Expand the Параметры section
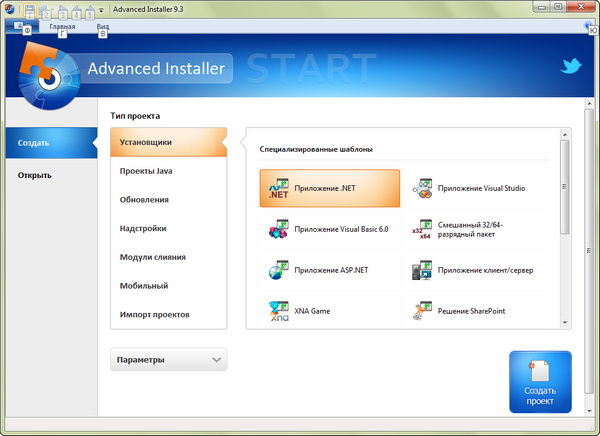The image size is (600, 436). (x=168, y=359)
